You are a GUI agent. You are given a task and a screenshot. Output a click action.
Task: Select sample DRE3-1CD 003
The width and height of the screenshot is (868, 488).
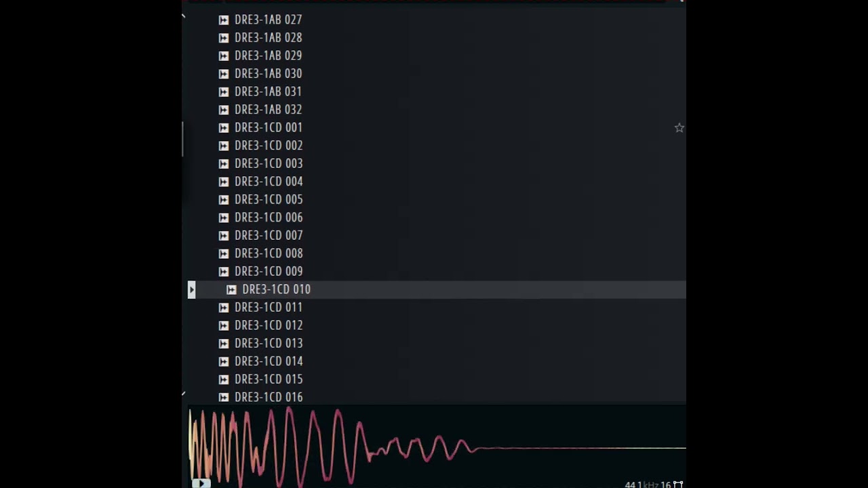(269, 163)
